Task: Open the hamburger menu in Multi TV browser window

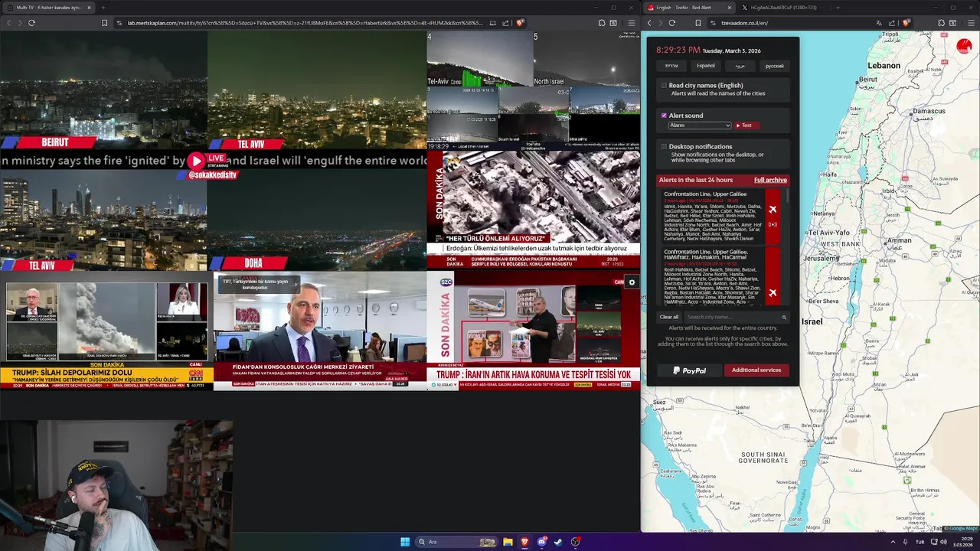Action: click(632, 23)
